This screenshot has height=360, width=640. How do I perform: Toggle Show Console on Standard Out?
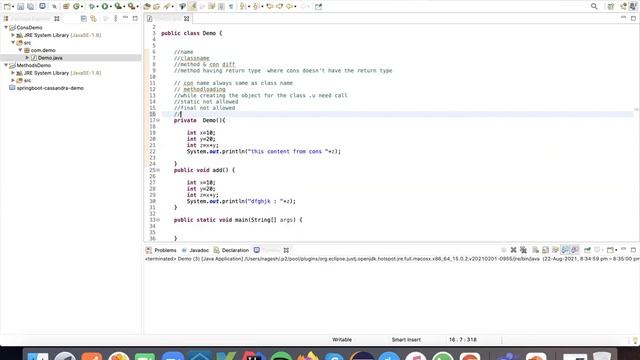[565, 250]
